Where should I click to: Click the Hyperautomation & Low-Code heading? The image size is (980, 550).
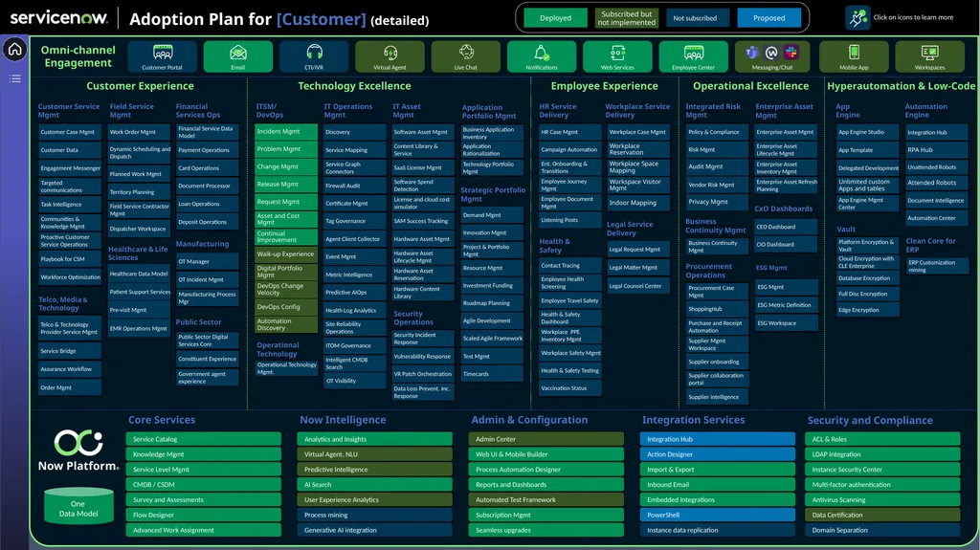(901, 86)
